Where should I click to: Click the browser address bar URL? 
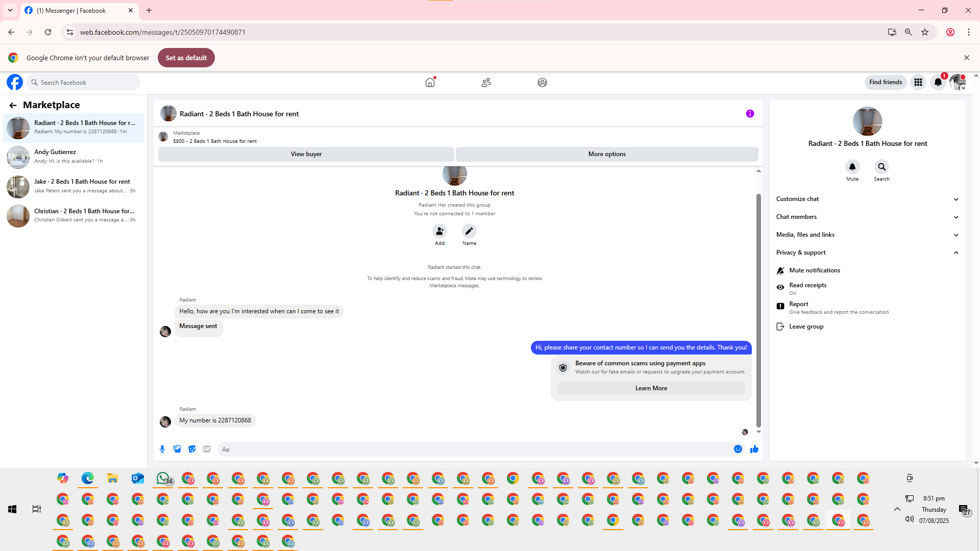click(x=163, y=32)
